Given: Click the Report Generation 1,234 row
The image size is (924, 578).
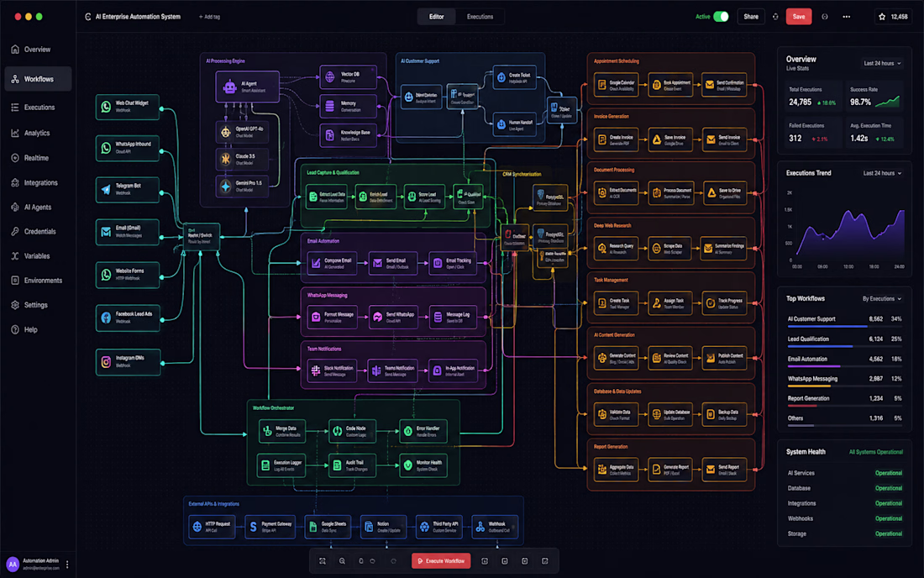Looking at the screenshot, I should pos(844,400).
